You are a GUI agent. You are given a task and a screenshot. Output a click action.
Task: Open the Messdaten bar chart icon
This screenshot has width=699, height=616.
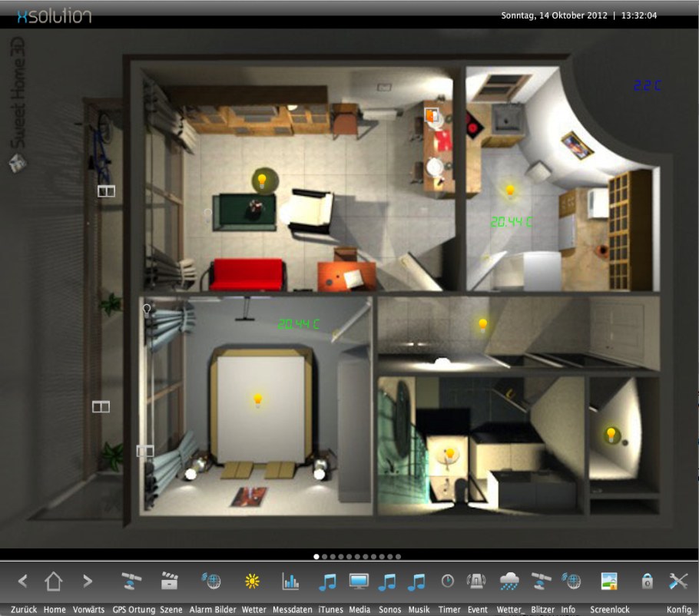(290, 581)
